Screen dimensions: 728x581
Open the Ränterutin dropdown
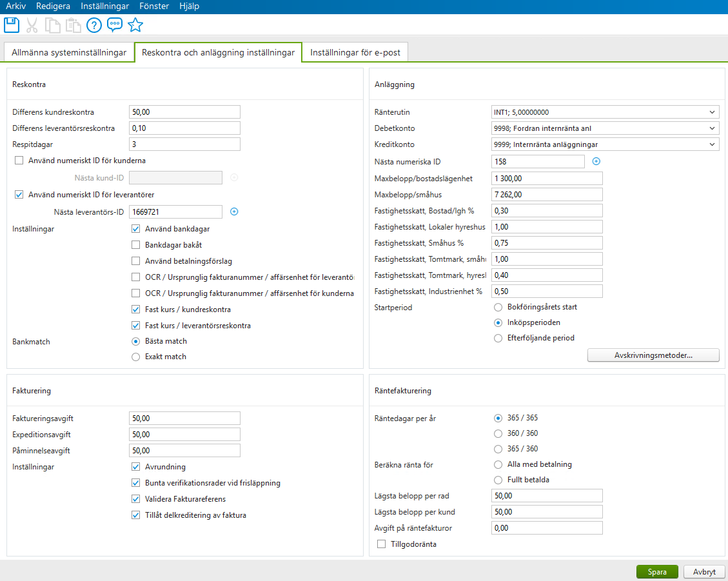tap(713, 112)
